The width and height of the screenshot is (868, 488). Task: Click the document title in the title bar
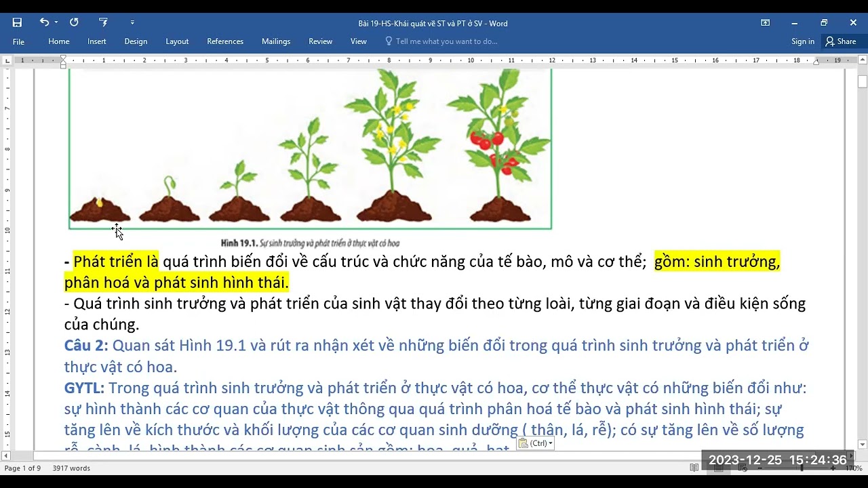click(433, 23)
